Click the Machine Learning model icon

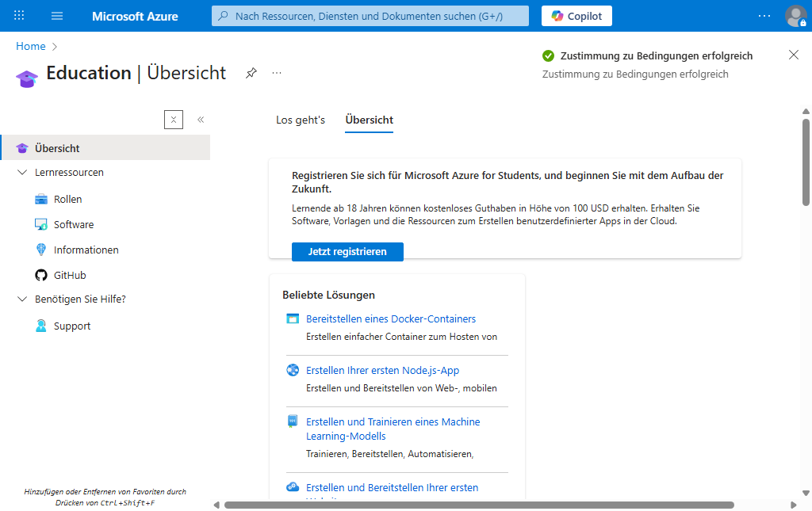[293, 421]
